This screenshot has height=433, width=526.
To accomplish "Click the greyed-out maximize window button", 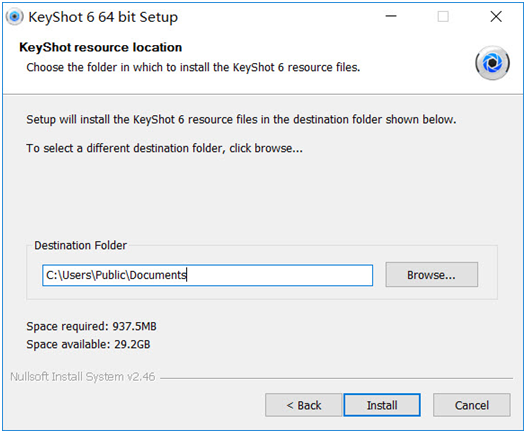I will [443, 16].
